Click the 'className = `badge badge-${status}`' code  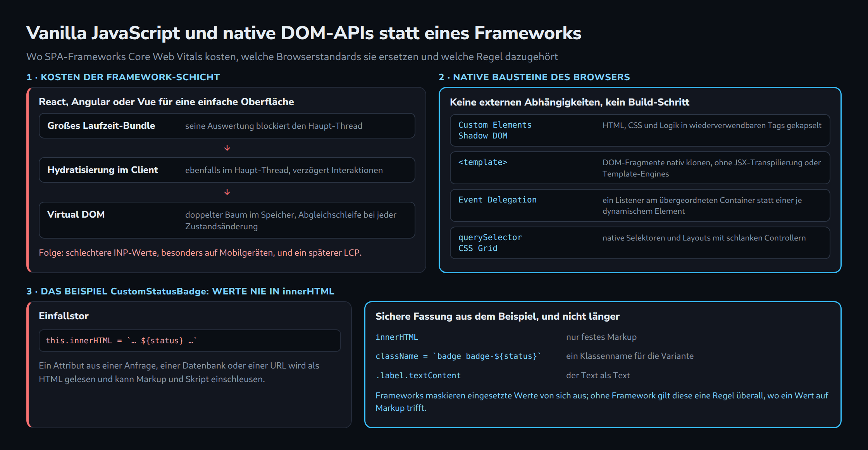click(x=458, y=356)
